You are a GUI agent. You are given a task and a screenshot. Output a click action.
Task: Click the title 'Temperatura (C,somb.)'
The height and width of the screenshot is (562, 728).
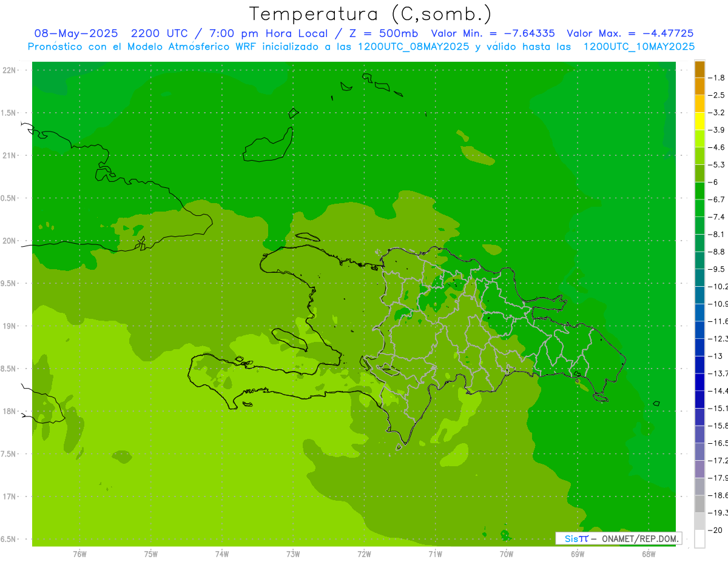click(x=370, y=14)
